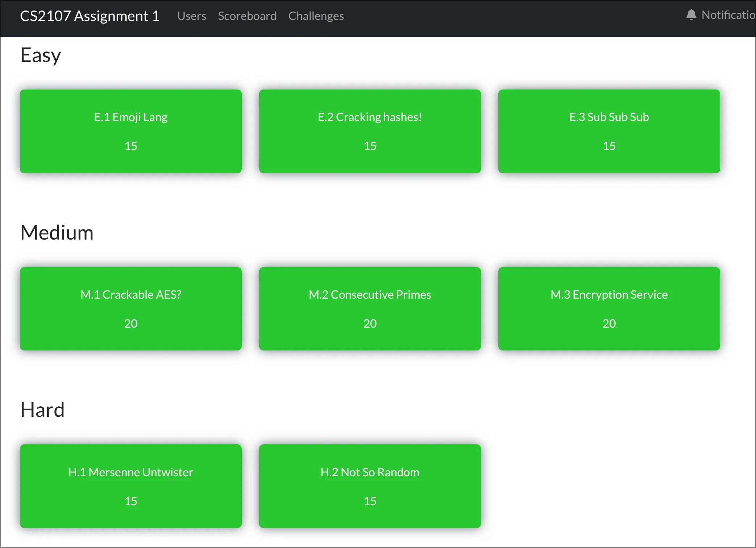This screenshot has width=756, height=548.
Task: Click the Notifications bell icon
Action: [691, 15]
